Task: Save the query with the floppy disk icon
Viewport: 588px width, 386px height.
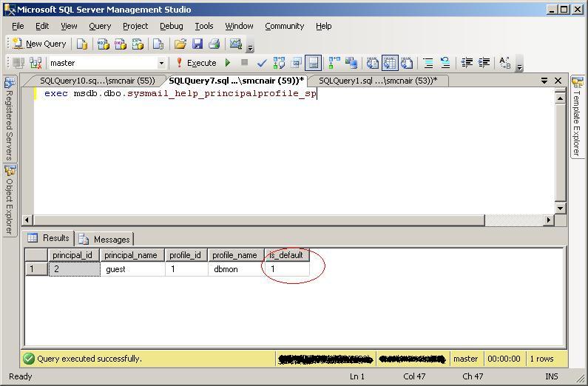Action: tap(197, 44)
